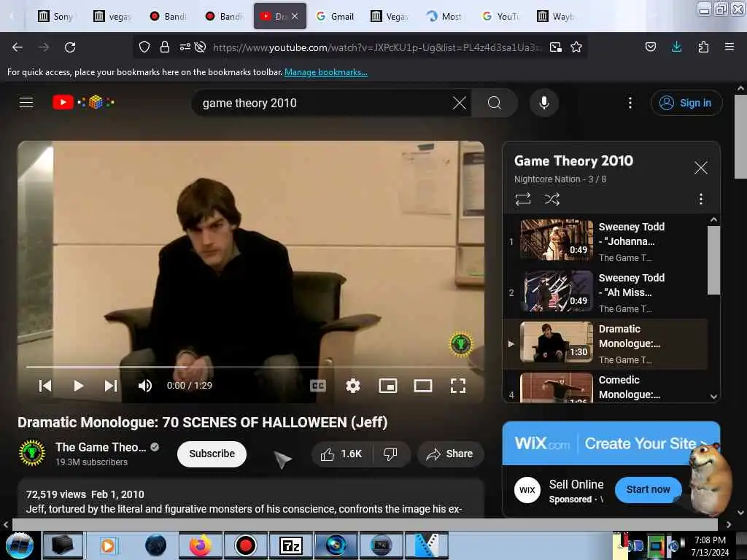Open the Firefox application menu

729,47
